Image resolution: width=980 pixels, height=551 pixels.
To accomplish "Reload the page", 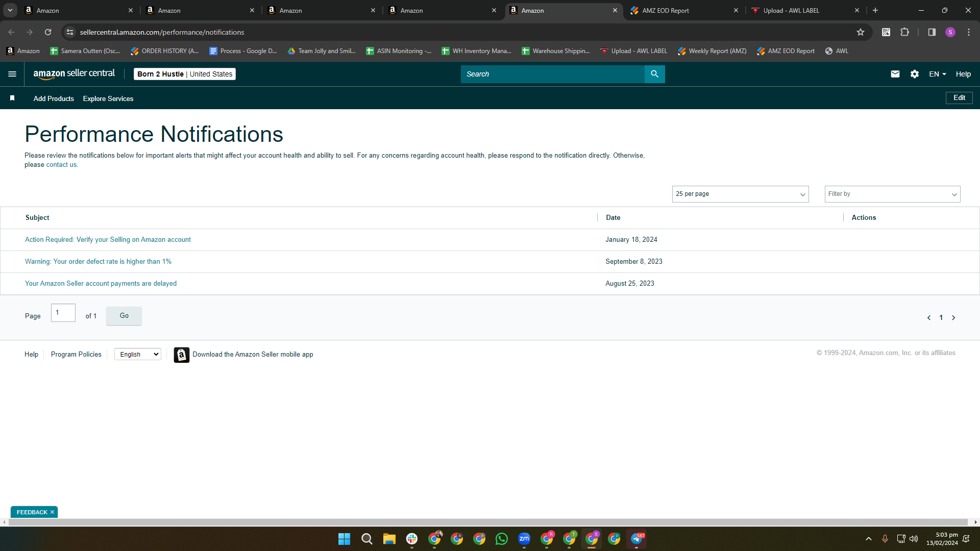I will [48, 32].
